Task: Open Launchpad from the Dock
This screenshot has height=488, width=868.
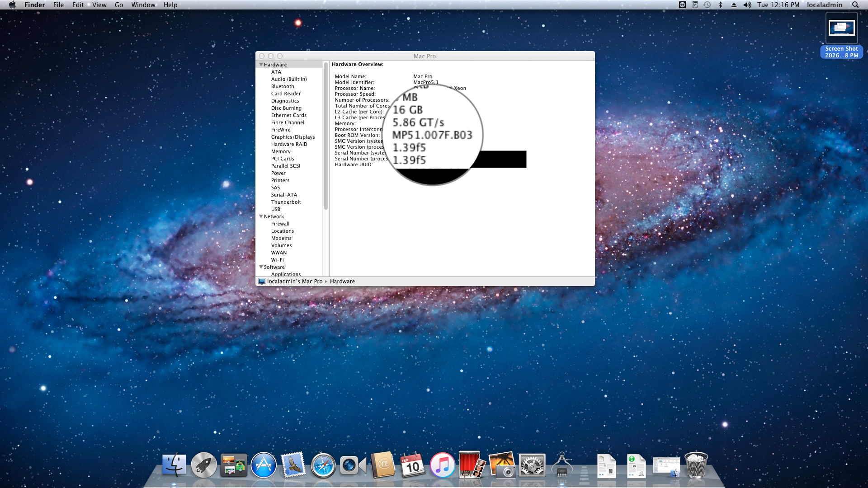Action: pos(204,465)
